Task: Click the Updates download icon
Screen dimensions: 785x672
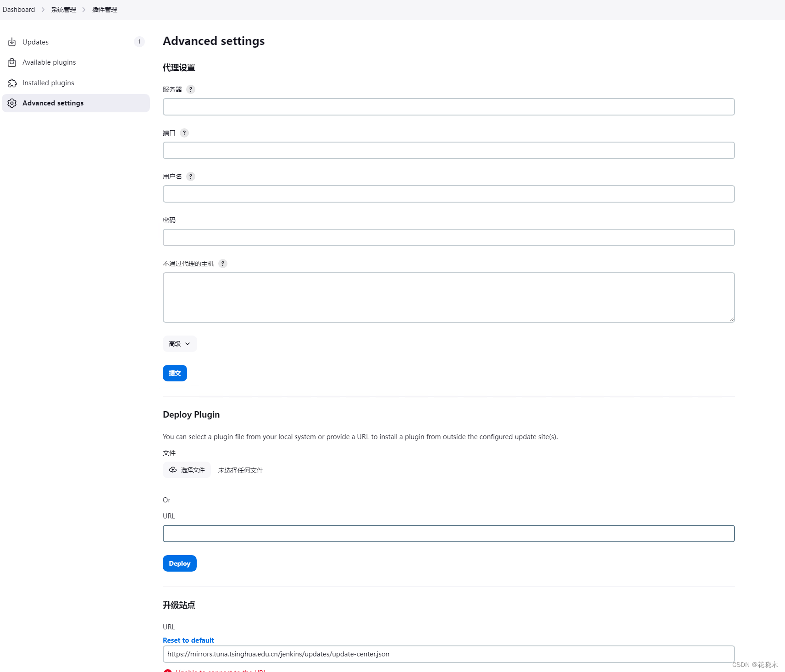Action: tap(12, 42)
